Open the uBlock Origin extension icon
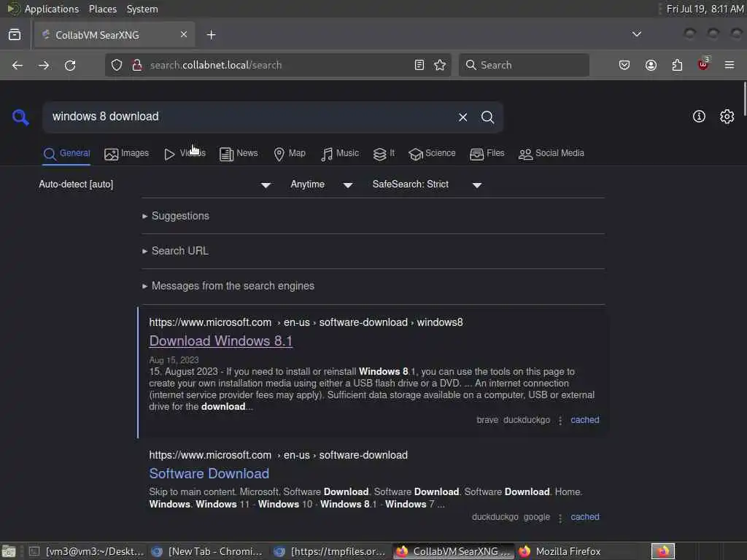747x560 pixels. pos(703,64)
